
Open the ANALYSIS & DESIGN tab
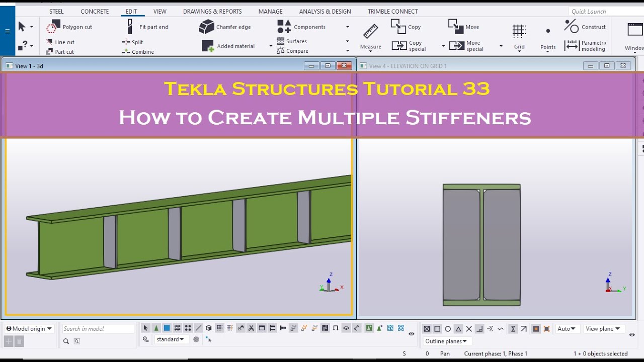pyautogui.click(x=325, y=11)
